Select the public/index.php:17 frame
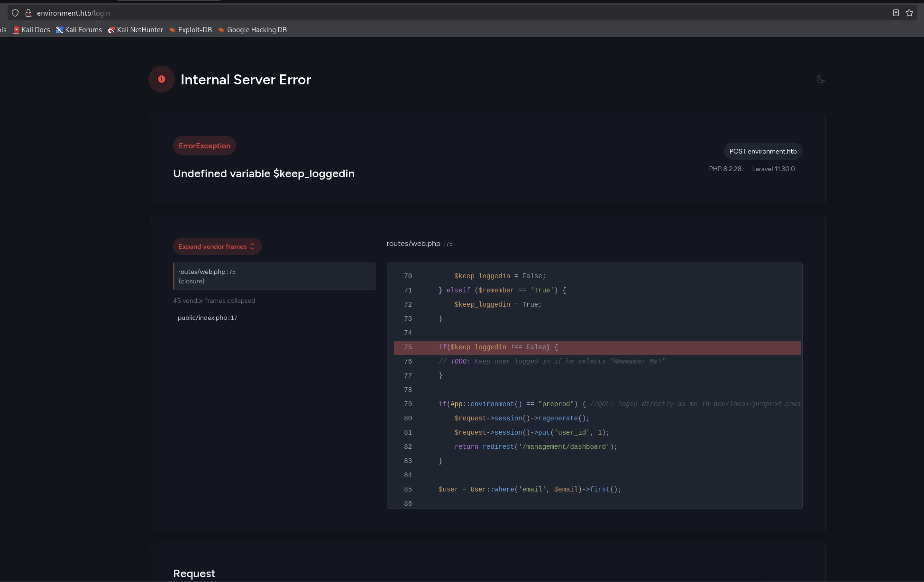924x582 pixels. click(208, 318)
